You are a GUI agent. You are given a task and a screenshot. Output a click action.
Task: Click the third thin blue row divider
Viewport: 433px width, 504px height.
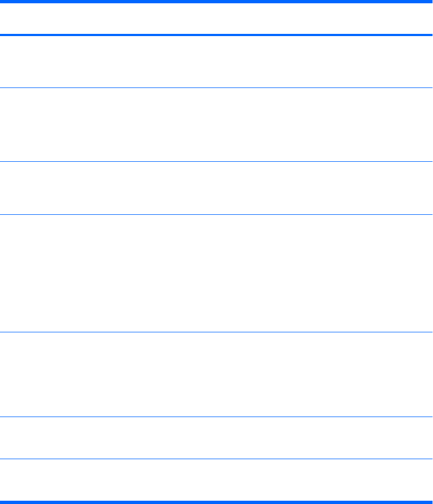(216, 214)
